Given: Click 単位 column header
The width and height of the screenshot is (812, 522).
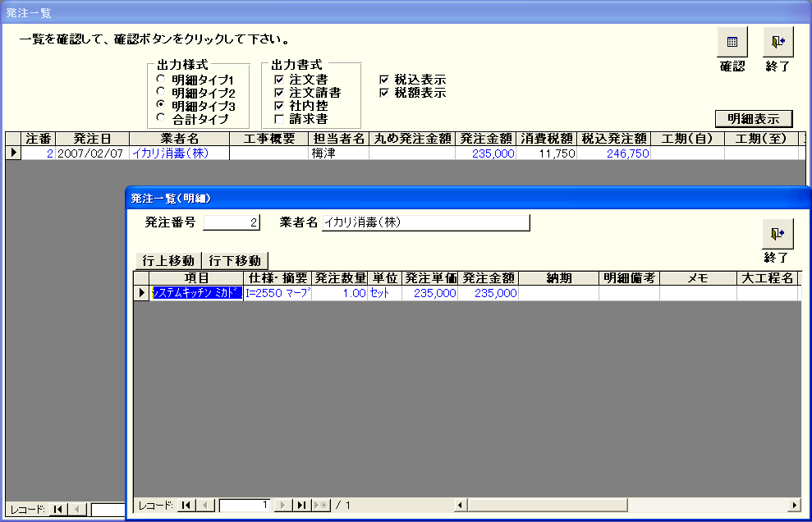Looking at the screenshot, I should [x=385, y=278].
